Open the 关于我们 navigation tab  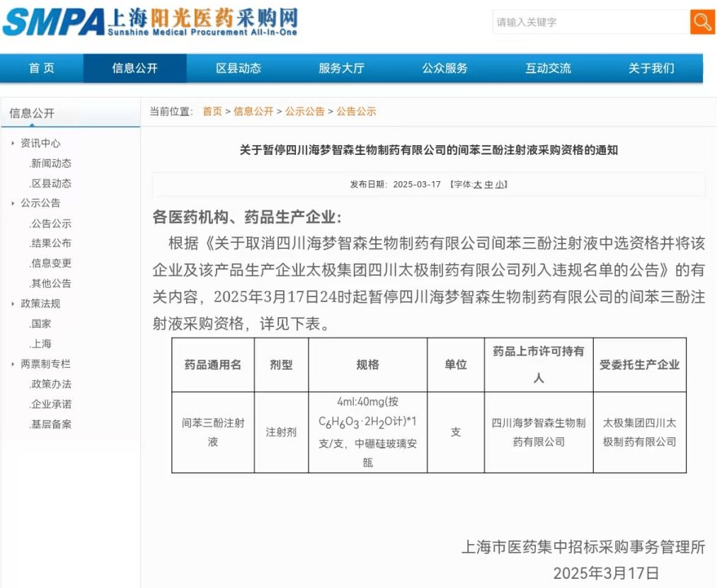[651, 68]
